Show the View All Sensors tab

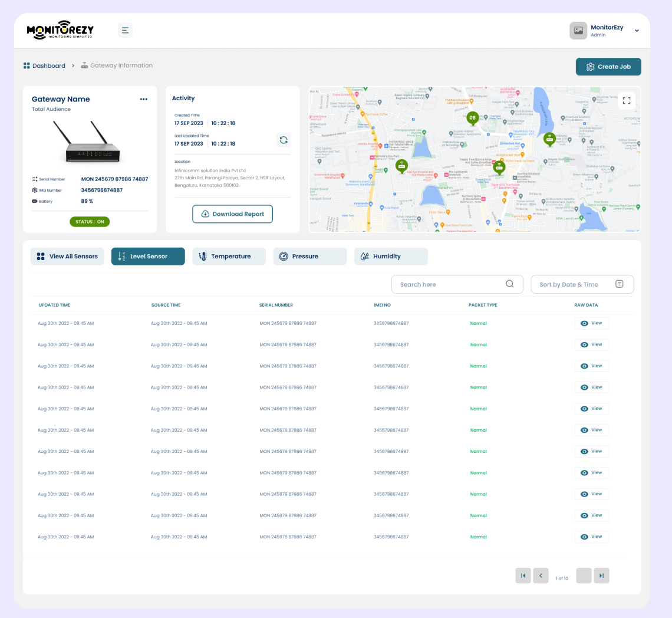(67, 257)
